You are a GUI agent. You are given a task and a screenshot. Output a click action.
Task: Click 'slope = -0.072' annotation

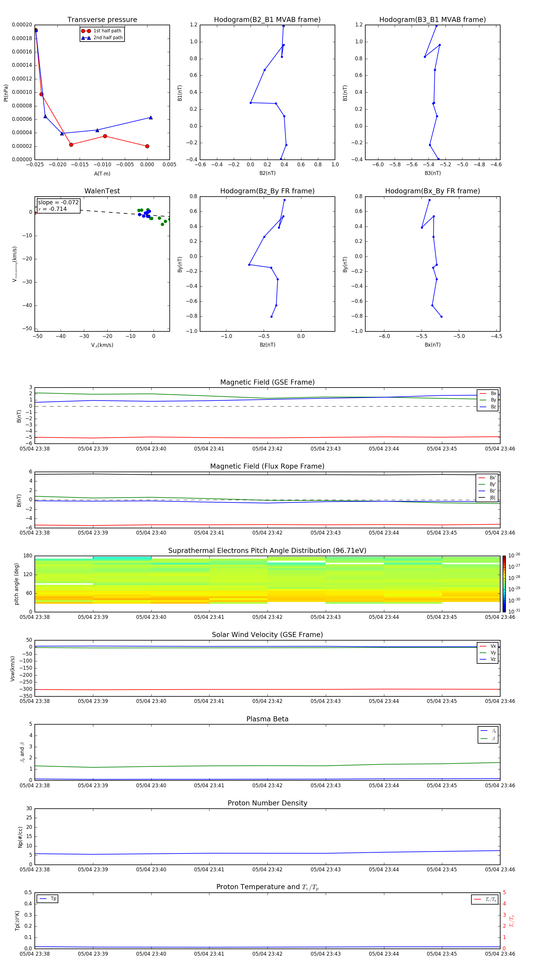58,203
